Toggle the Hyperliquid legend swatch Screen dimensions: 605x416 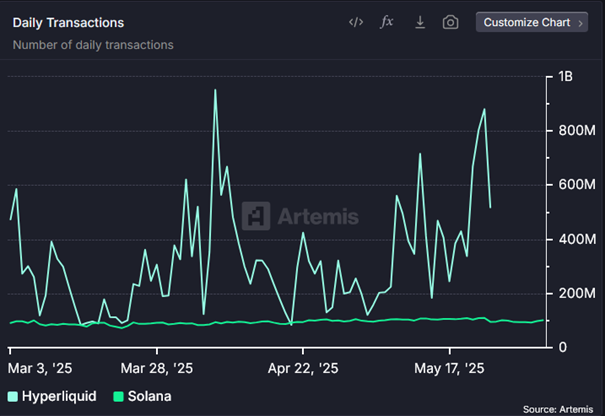(13, 396)
